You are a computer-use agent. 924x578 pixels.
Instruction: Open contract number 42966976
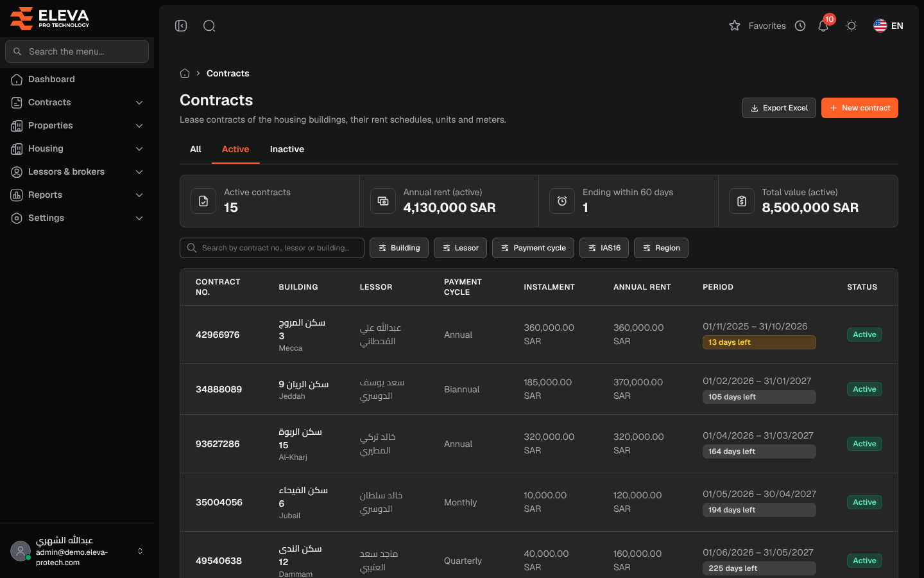pyautogui.click(x=218, y=335)
